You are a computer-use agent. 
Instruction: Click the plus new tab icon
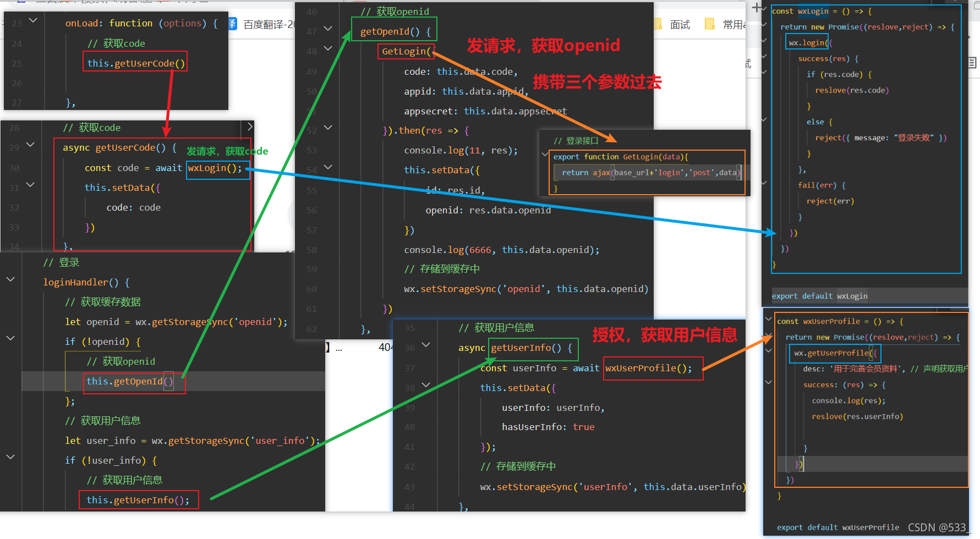pyautogui.click(x=757, y=7)
